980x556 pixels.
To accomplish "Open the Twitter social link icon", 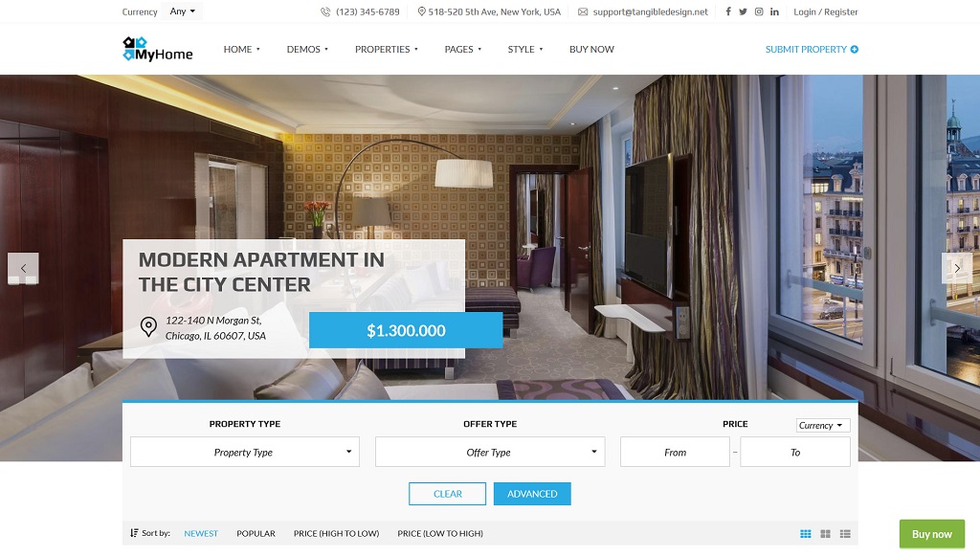I will pos(743,11).
